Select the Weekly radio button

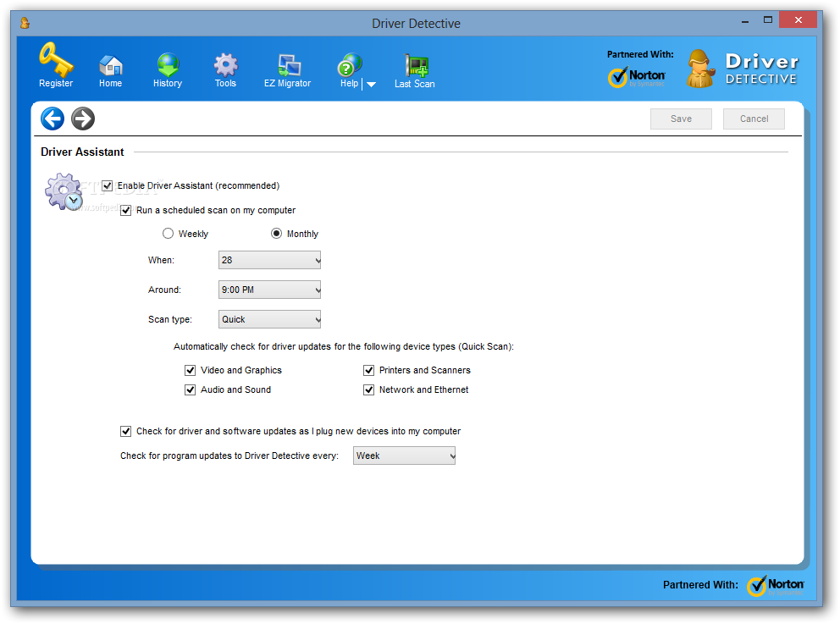pos(169,234)
